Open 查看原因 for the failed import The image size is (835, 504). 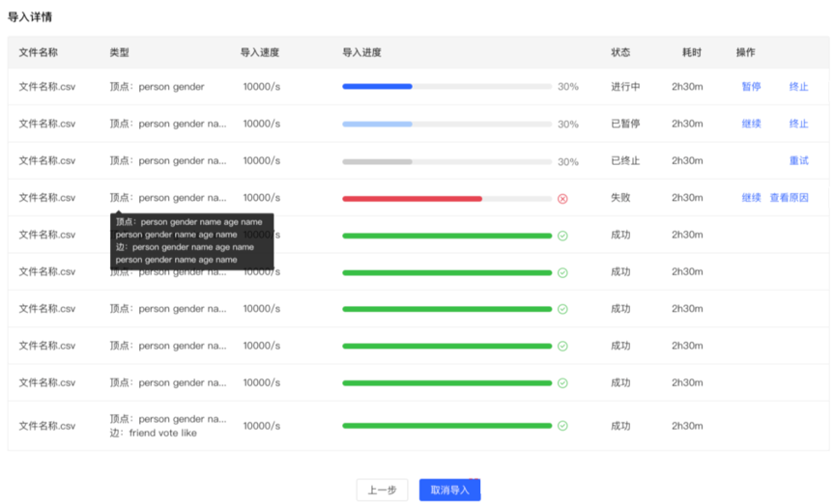789,198
